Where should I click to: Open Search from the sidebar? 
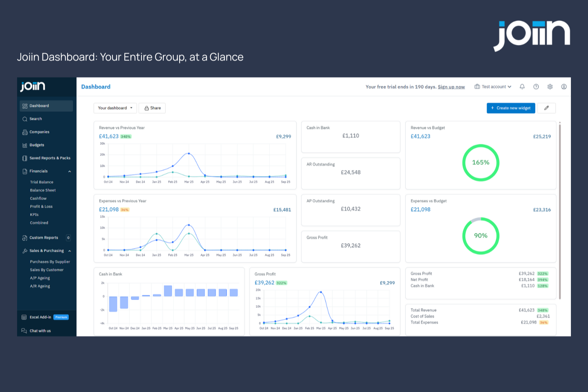pyautogui.click(x=35, y=118)
